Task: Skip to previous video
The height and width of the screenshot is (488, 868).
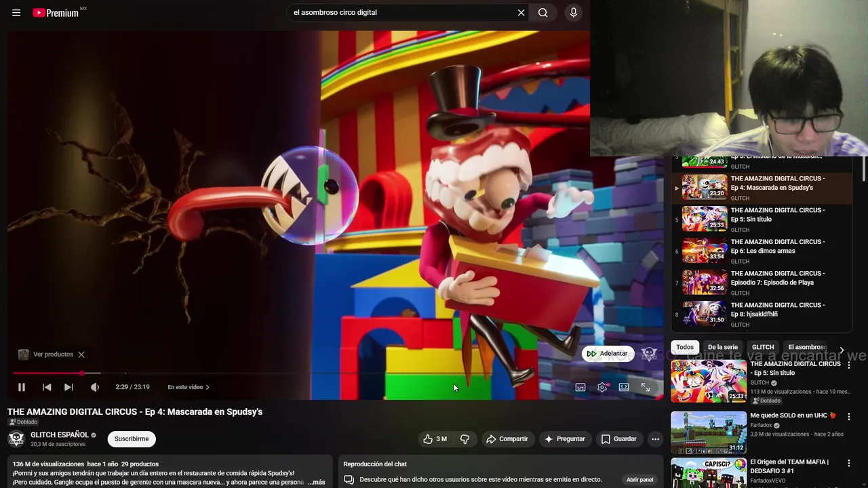Action: 47,387
